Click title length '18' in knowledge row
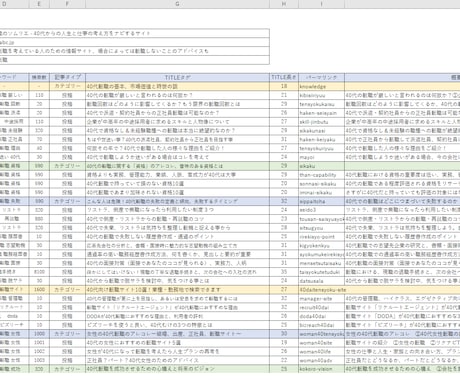 point(284,86)
